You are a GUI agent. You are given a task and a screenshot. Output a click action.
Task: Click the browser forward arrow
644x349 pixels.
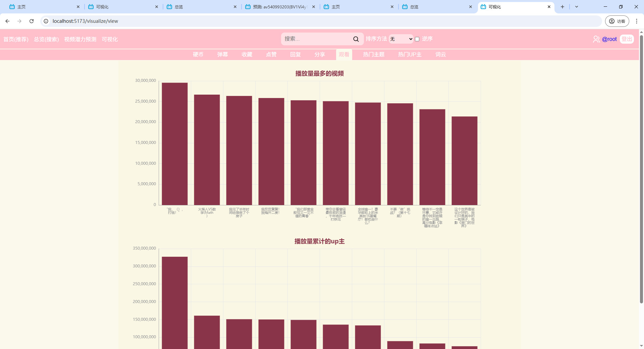pos(19,21)
